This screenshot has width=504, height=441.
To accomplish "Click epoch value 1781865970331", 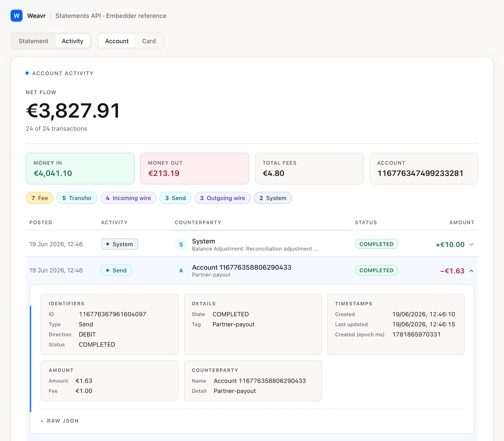I will coord(417,334).
